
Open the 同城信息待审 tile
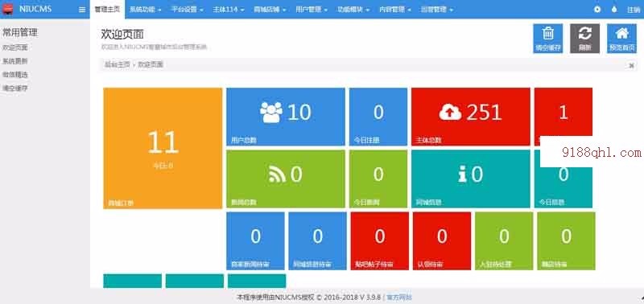317,240
